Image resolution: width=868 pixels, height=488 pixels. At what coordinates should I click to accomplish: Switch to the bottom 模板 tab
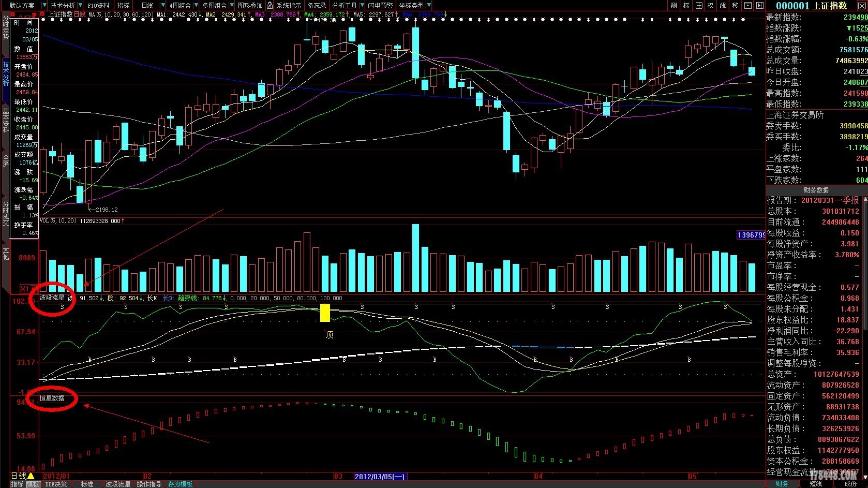[33, 484]
